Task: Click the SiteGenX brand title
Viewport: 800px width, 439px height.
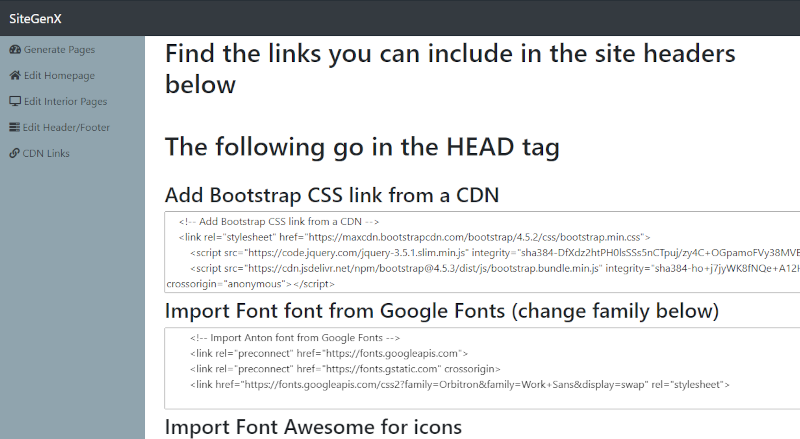Action: [x=35, y=19]
